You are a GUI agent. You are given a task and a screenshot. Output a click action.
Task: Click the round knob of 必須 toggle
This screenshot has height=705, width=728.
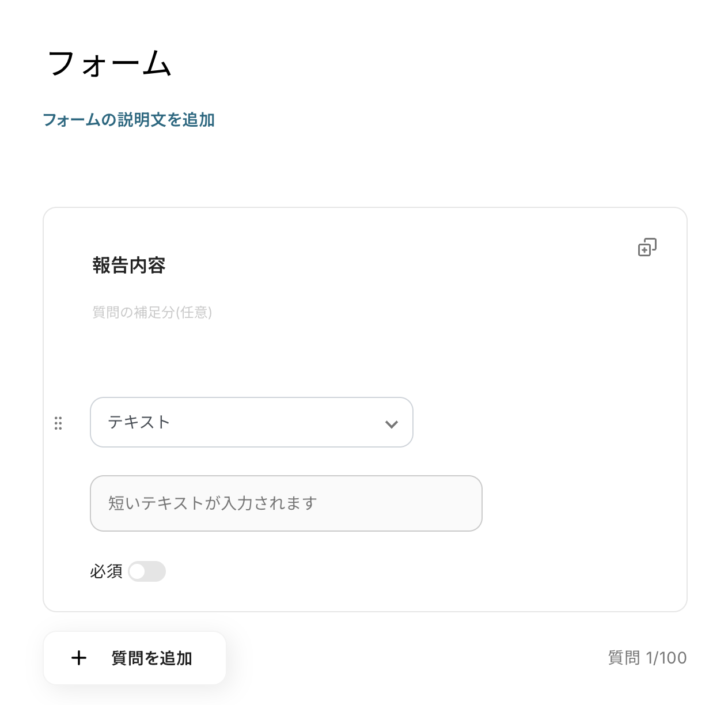[138, 571]
